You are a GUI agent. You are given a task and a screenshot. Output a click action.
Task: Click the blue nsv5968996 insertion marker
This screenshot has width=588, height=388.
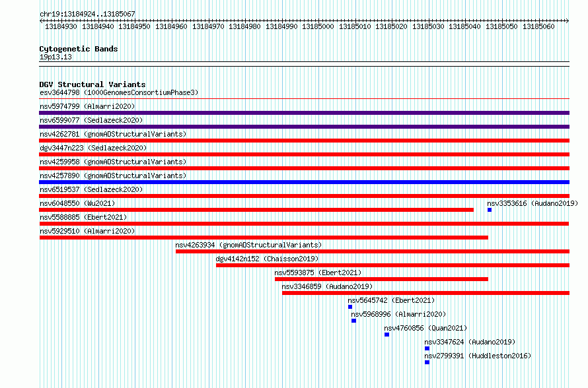[x=353, y=321]
